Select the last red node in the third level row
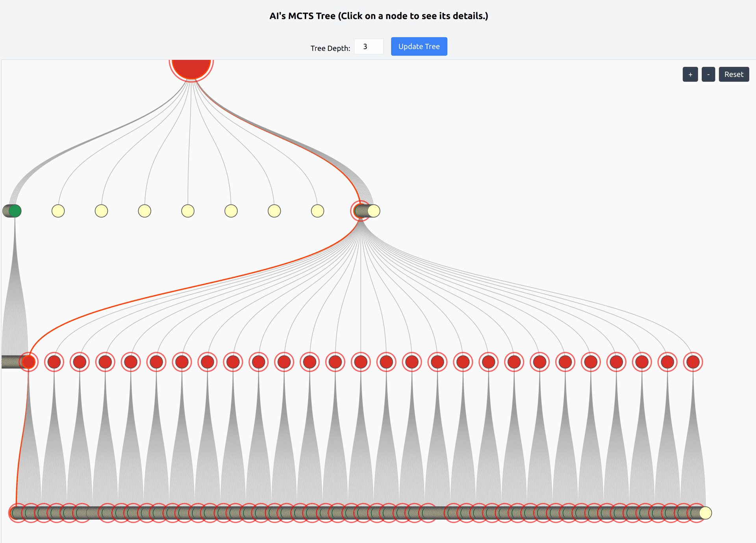 [693, 362]
